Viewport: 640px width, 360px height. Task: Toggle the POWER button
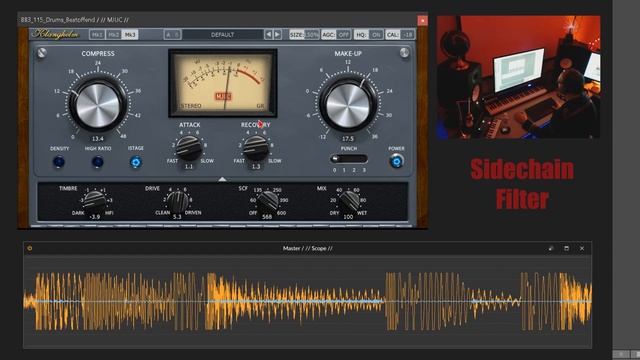396,162
